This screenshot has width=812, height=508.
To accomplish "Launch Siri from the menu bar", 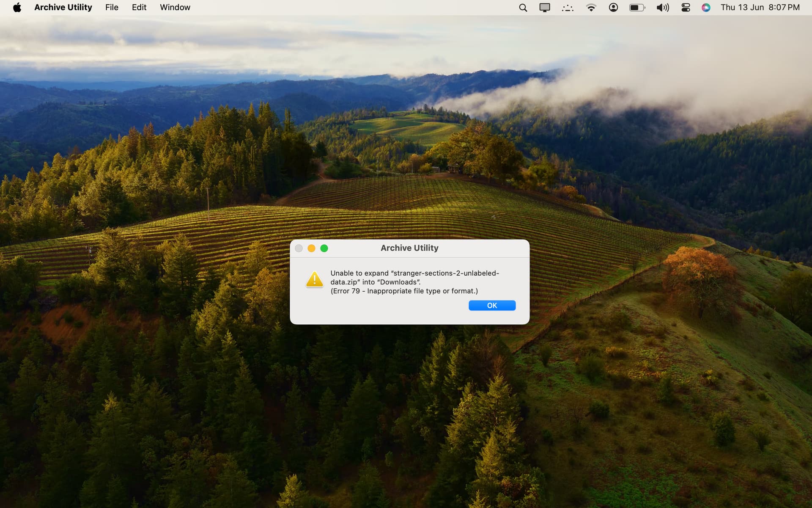I will point(706,8).
